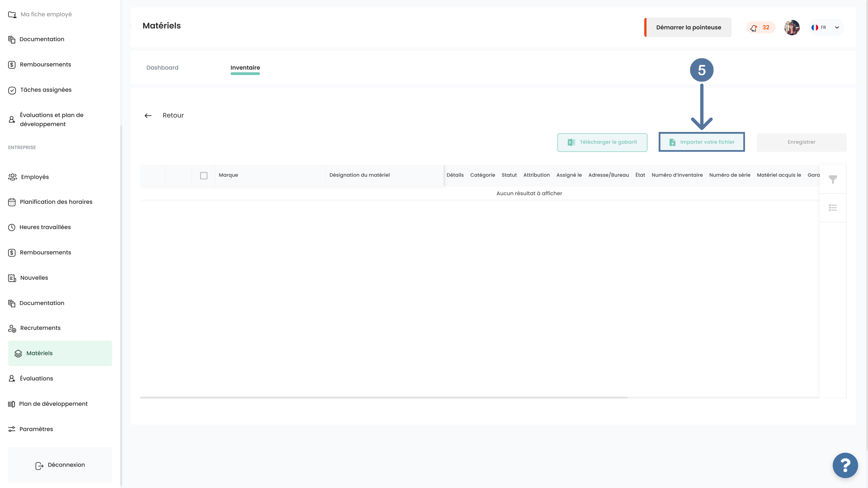Click the Documentation icon under Ma fiche employé
This screenshot has height=488, width=868.
point(12,39)
